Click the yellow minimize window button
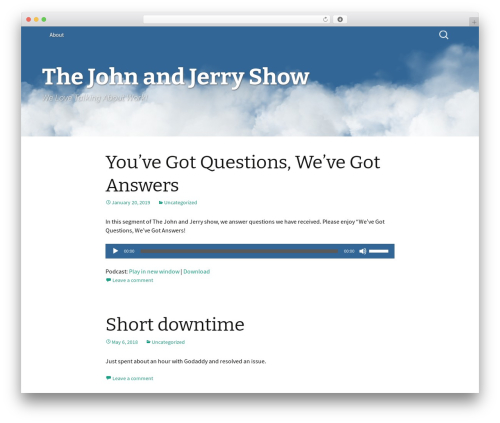Screen dimensions: 500x423 [36, 19]
